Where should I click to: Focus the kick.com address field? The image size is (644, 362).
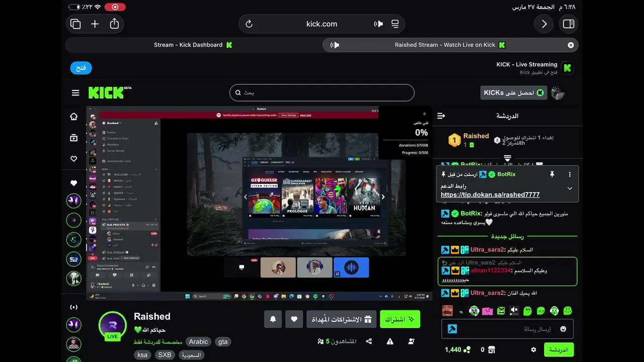[321, 24]
